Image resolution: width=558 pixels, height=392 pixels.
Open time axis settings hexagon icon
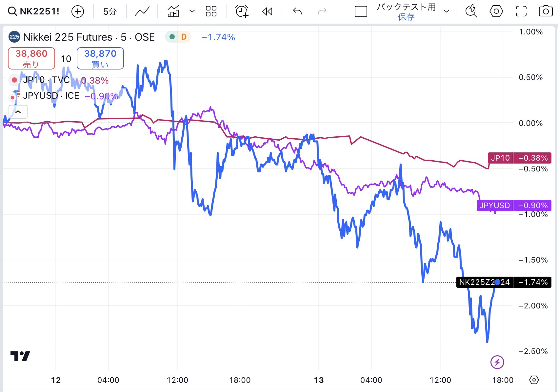534,380
